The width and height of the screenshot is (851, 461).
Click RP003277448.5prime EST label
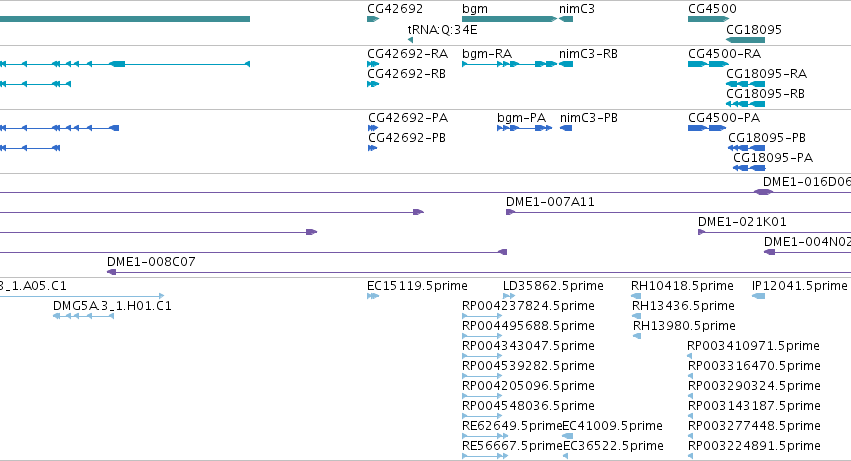pyautogui.click(x=754, y=426)
